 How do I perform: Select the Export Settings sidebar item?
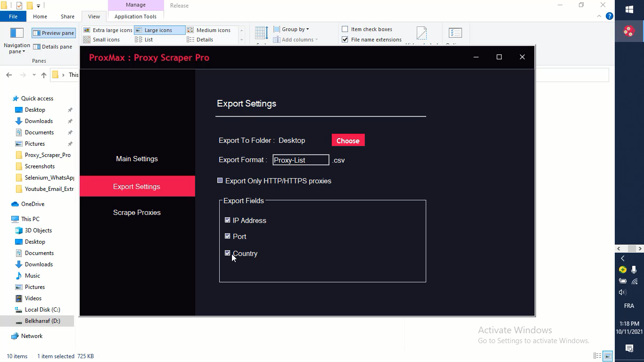point(137,186)
